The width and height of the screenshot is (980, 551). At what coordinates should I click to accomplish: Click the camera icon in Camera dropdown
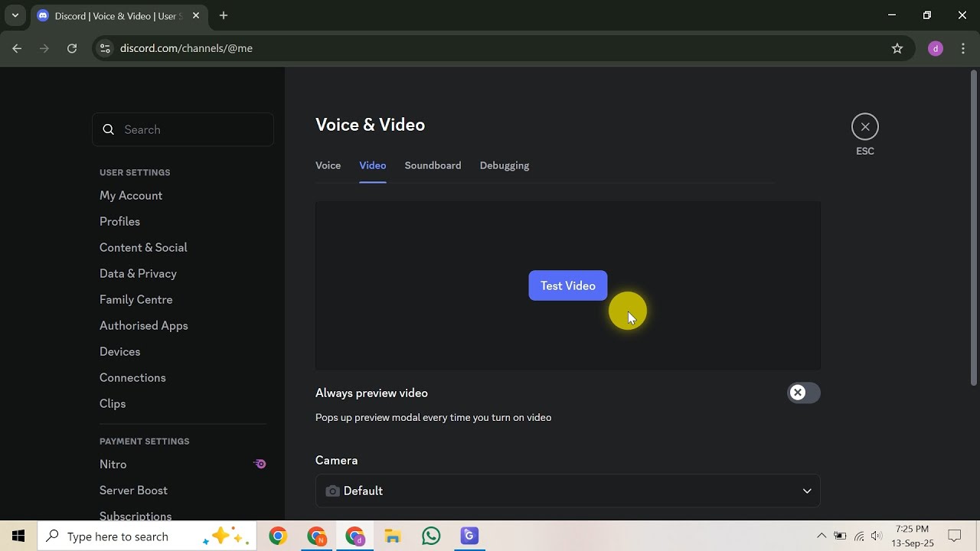332,491
